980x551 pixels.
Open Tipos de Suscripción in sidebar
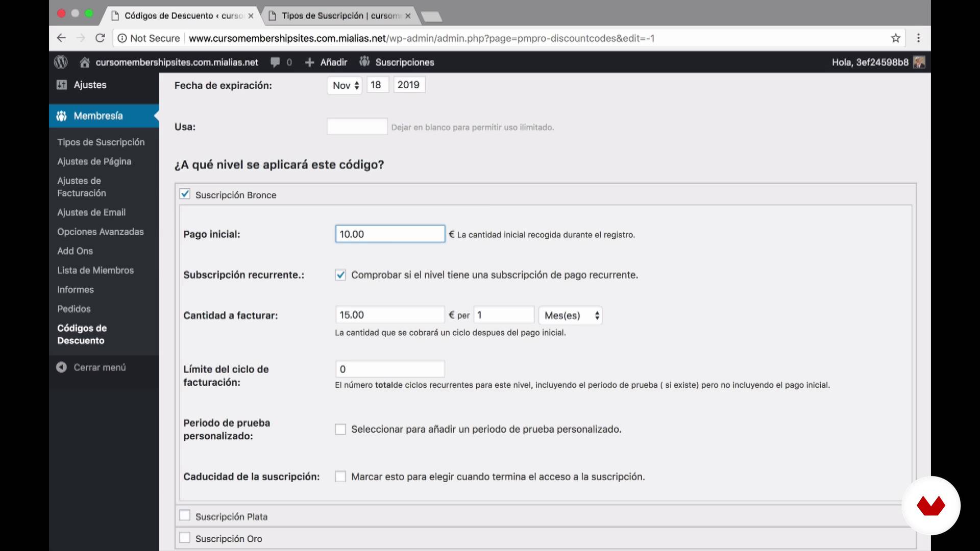(x=101, y=142)
